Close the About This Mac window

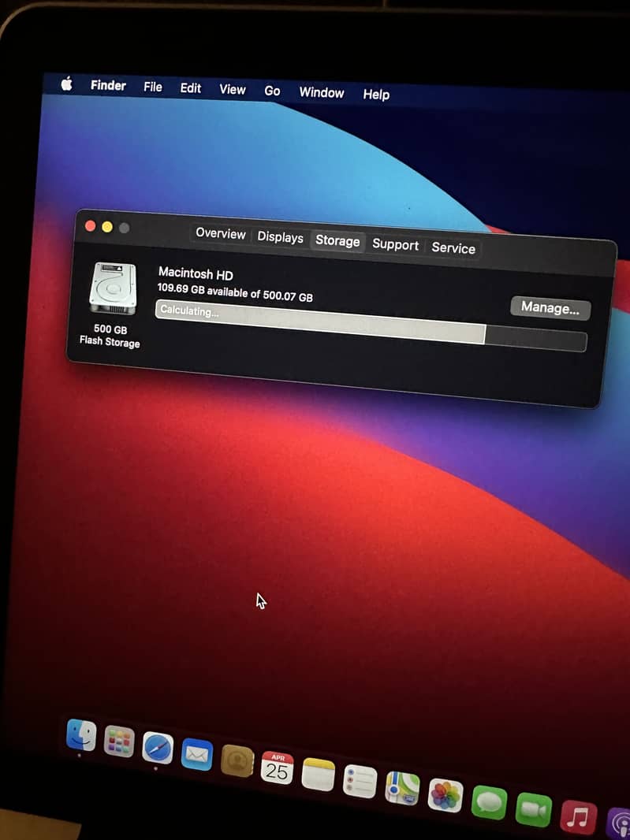click(91, 226)
